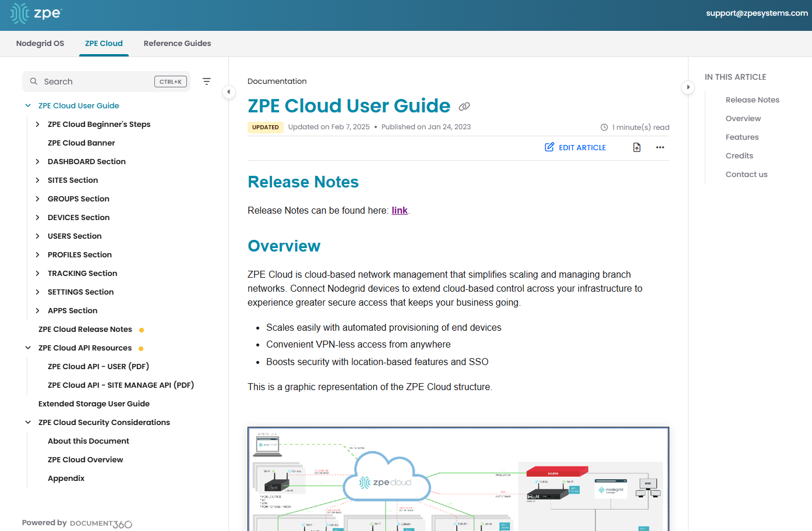Collapse the ZPE Cloud API Resources chevron

tap(28, 348)
